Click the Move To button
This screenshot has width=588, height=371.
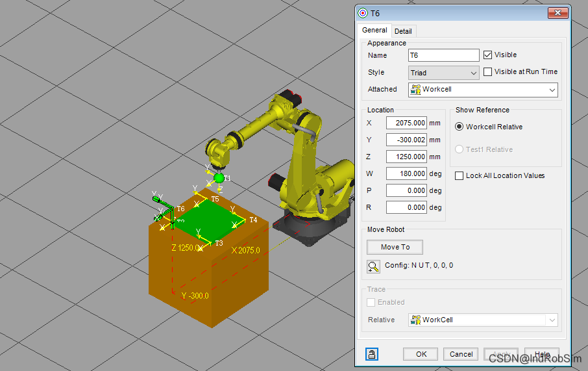click(x=395, y=247)
